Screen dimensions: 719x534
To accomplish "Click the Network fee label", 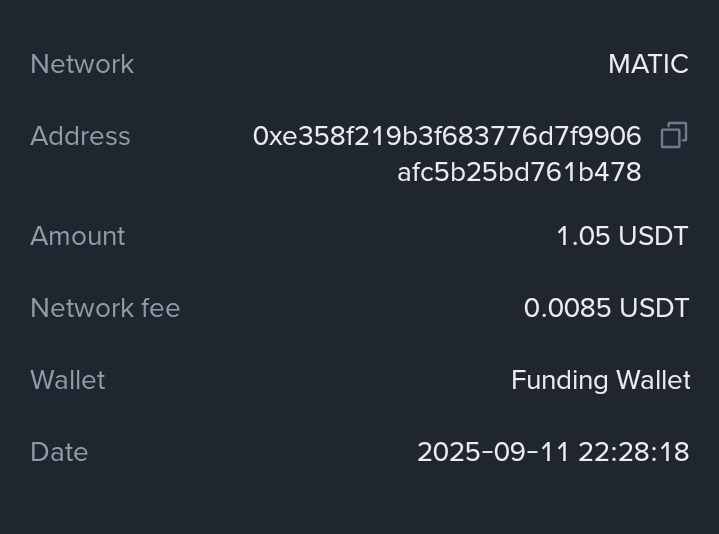I will [105, 308].
